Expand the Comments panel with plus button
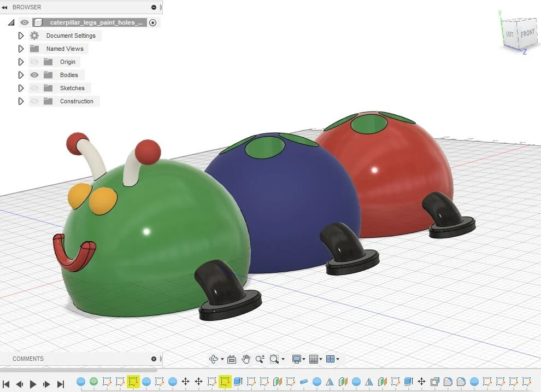Image resolution: width=541 pixels, height=392 pixels. 154,359
